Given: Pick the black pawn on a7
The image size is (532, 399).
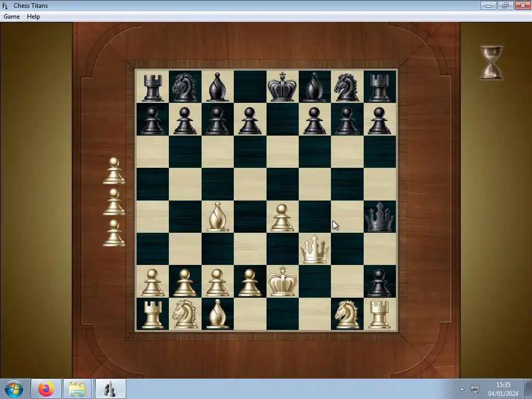Looking at the screenshot, I should (x=152, y=121).
